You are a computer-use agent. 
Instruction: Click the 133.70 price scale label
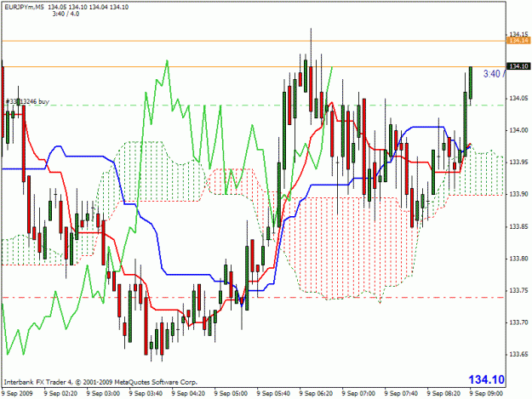(x=518, y=322)
